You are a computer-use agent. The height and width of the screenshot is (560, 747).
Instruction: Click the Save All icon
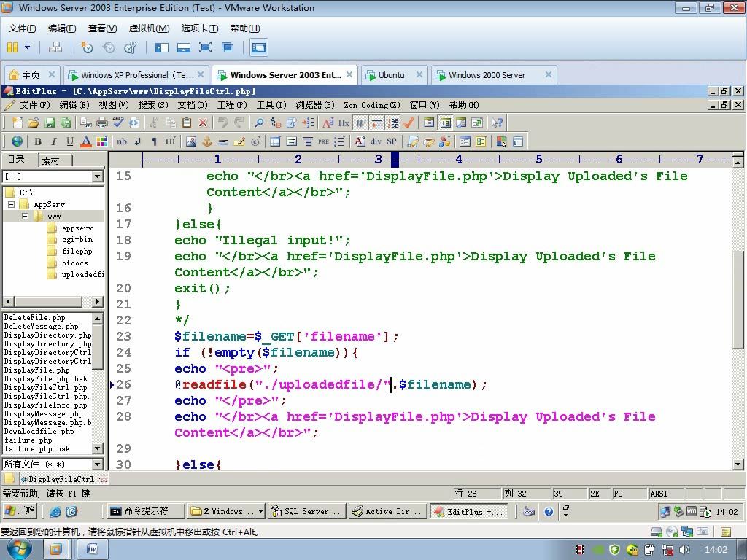tap(65, 122)
